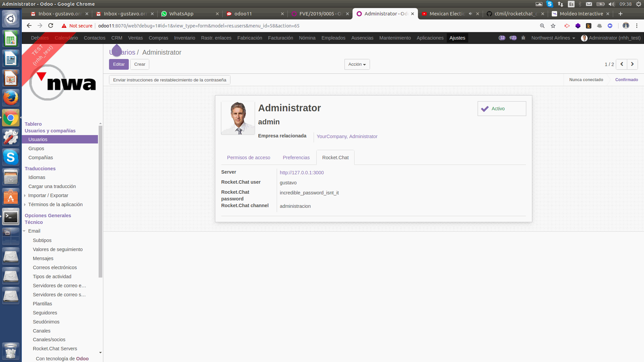Screen dimensions: 644x362
Task: Open Ubuntu dash search
Action: click(11, 19)
